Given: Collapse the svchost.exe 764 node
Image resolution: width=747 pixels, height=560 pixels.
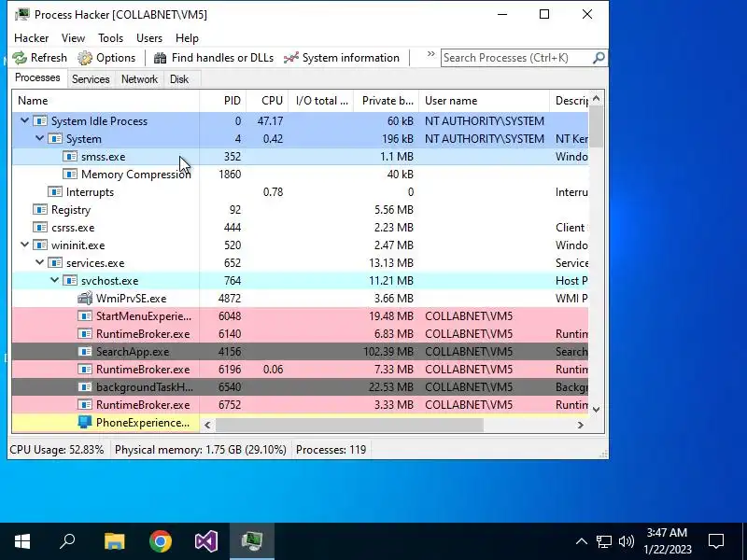Looking at the screenshot, I should [55, 281].
